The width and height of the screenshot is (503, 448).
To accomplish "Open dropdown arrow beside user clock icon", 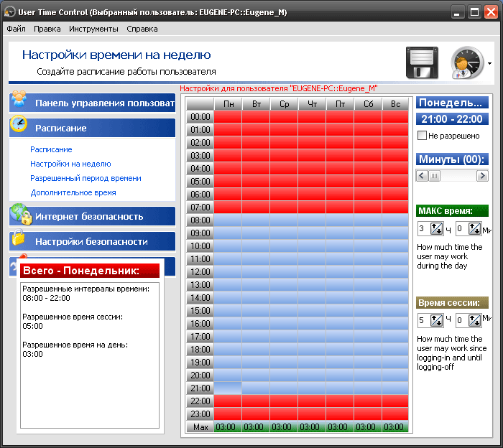I will (490, 63).
